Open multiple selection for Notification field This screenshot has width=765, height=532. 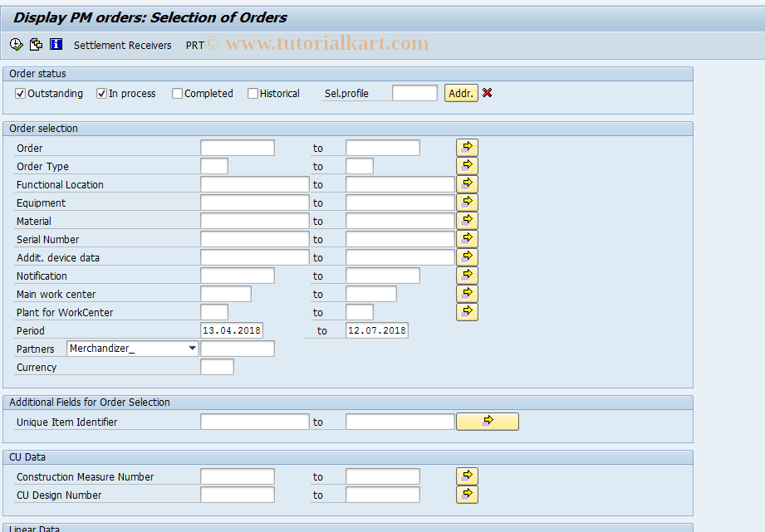coord(466,275)
